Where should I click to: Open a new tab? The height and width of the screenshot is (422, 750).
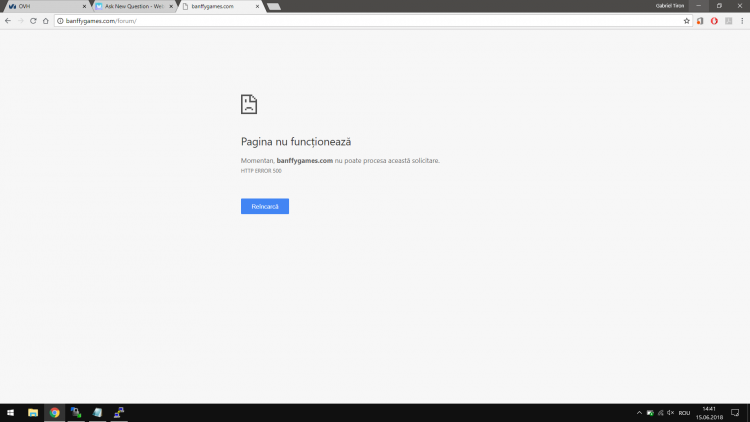[x=274, y=6]
